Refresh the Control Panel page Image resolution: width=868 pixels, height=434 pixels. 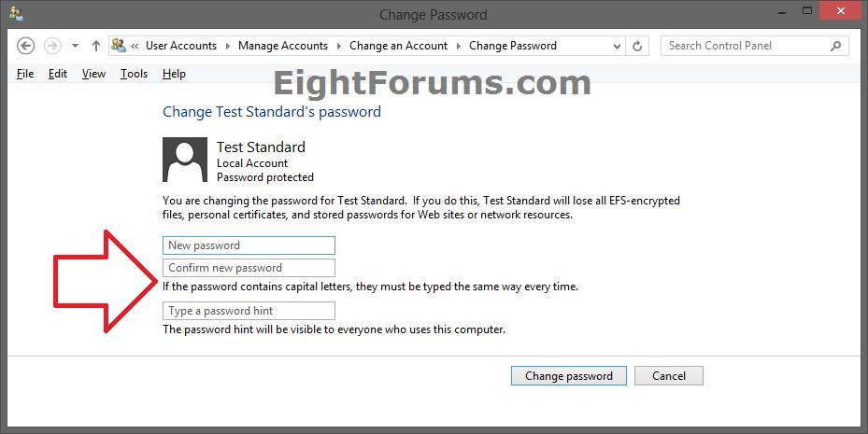click(x=638, y=46)
